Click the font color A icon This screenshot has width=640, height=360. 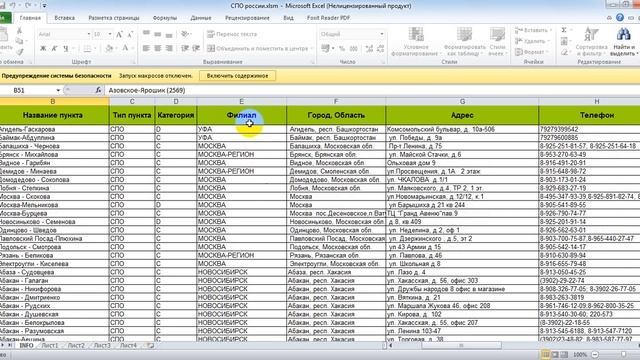tap(125, 49)
